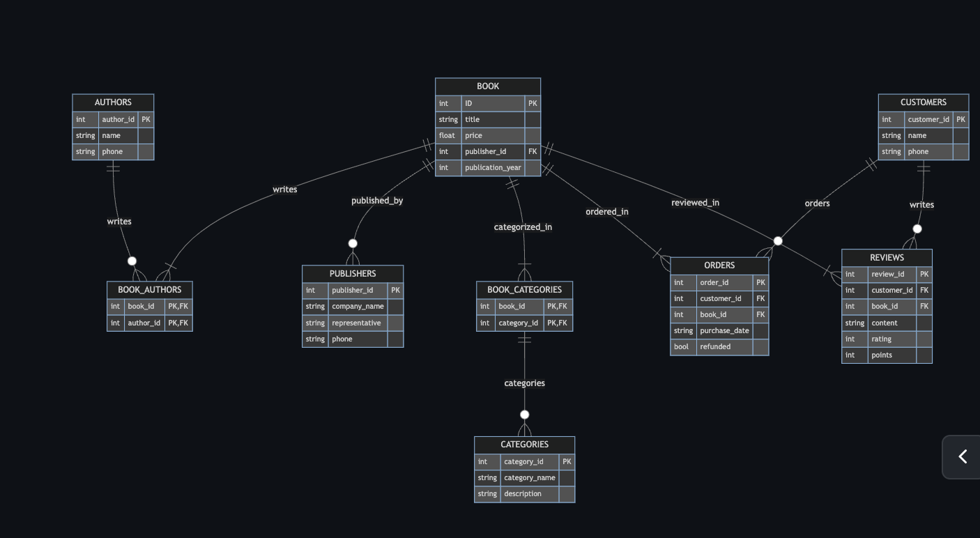Click the category_id attribute in BOOK_CATEGORIES
Viewport: 980px width, 538px height.
coord(520,323)
